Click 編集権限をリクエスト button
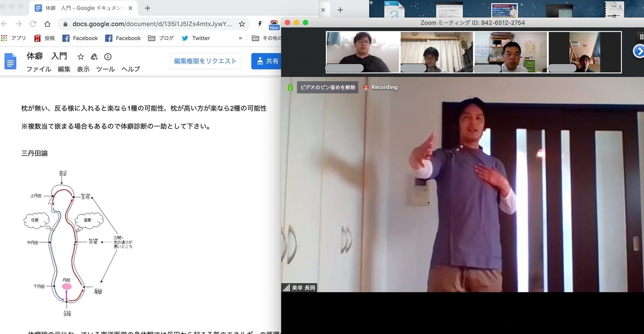 coord(206,61)
